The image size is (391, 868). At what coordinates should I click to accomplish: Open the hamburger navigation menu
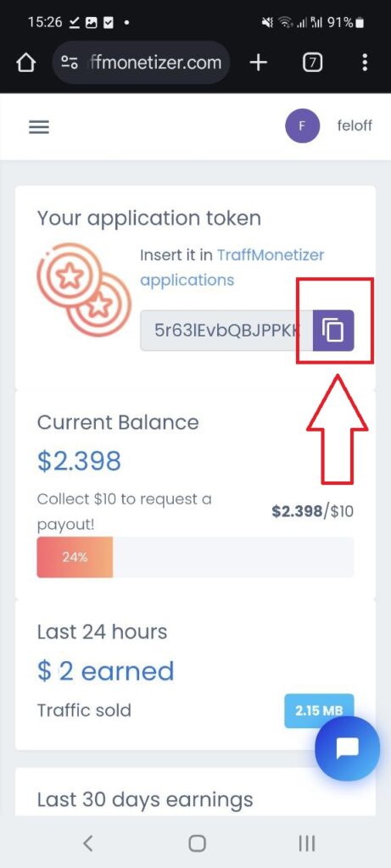coord(39,127)
